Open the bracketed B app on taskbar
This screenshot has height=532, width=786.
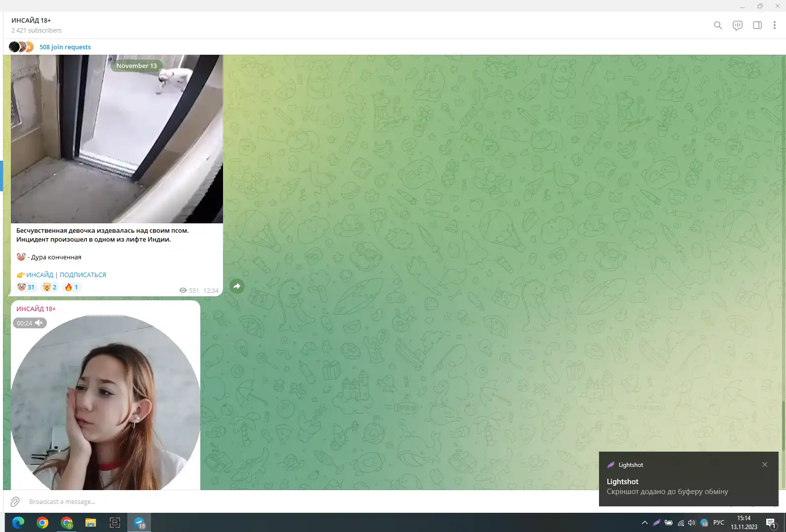click(x=115, y=523)
